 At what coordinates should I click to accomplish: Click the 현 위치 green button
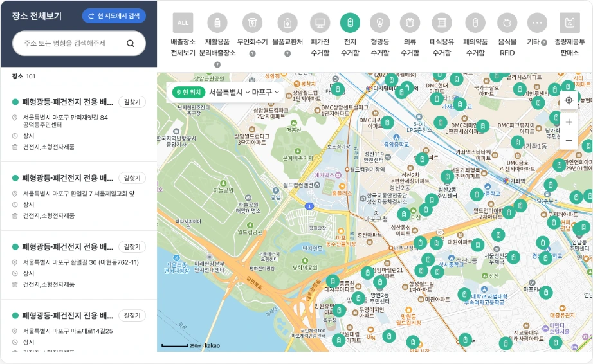coord(188,92)
